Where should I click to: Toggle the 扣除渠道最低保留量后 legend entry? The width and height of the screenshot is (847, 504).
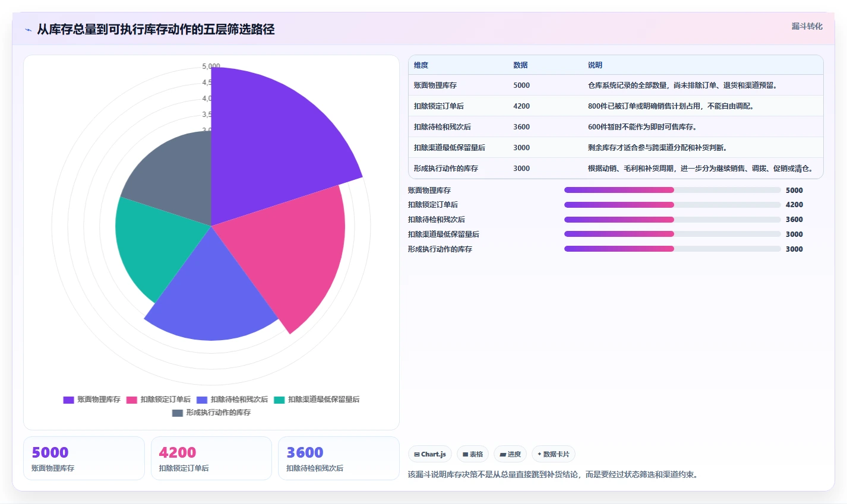[317, 400]
